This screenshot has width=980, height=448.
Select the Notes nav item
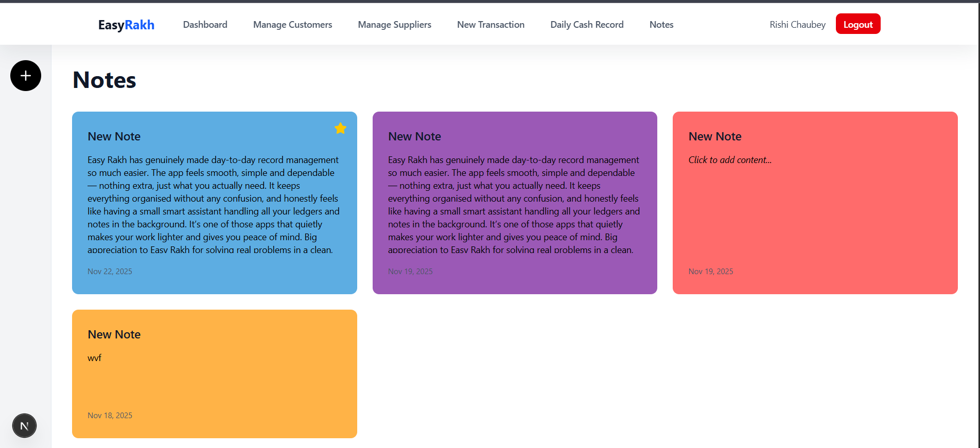pyautogui.click(x=661, y=25)
